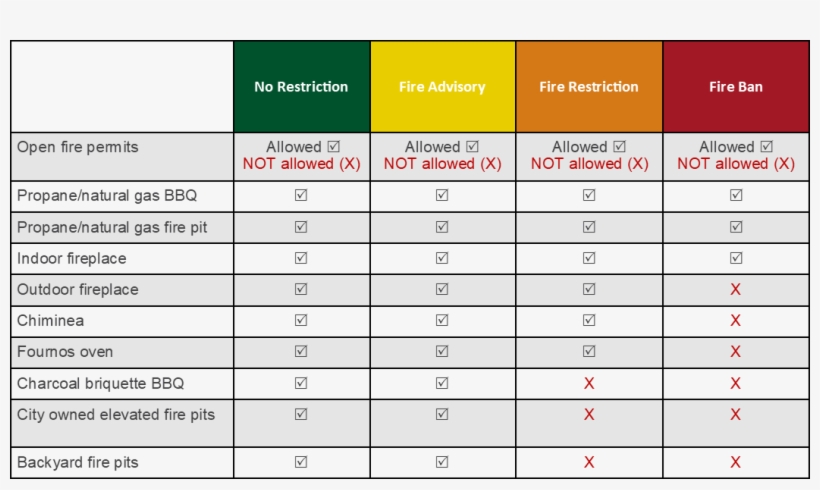Image resolution: width=820 pixels, height=490 pixels.
Task: Click Charcoal briquette BBQ X under Fire Restriction
Action: click(589, 383)
